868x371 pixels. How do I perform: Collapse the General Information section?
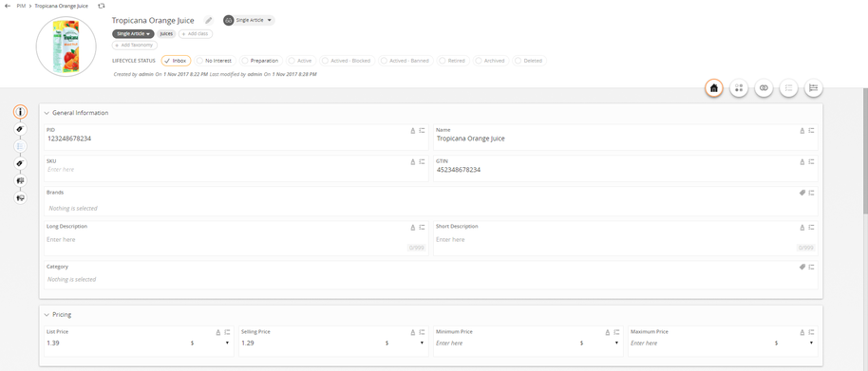click(x=47, y=113)
